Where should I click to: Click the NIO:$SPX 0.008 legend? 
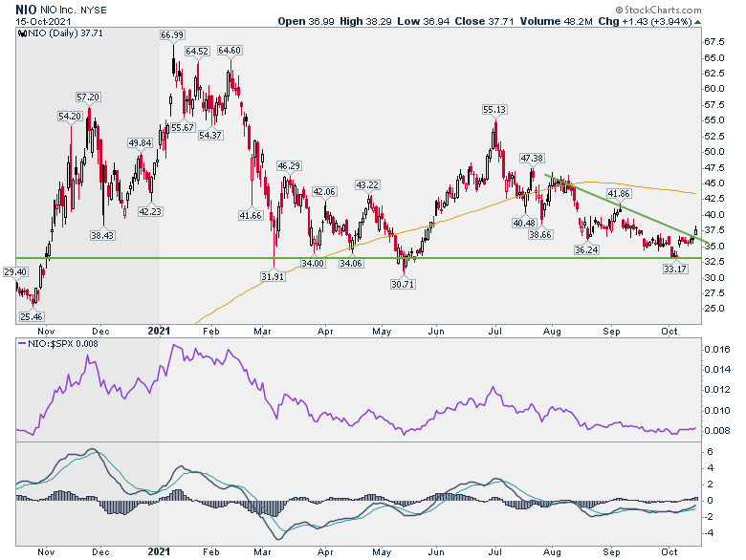[x=58, y=344]
